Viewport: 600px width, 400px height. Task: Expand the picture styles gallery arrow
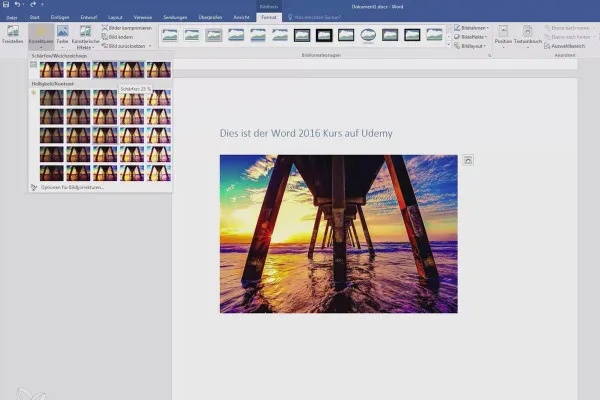pos(449,45)
